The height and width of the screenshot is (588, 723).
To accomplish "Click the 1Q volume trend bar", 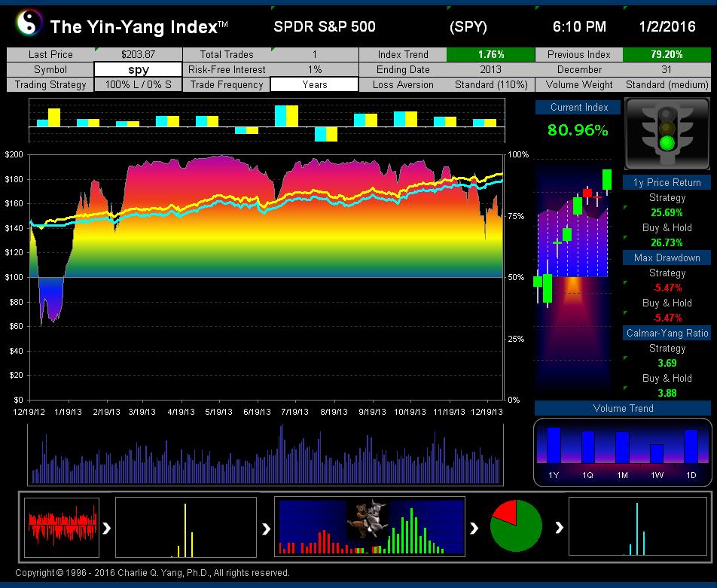I will click(x=588, y=447).
